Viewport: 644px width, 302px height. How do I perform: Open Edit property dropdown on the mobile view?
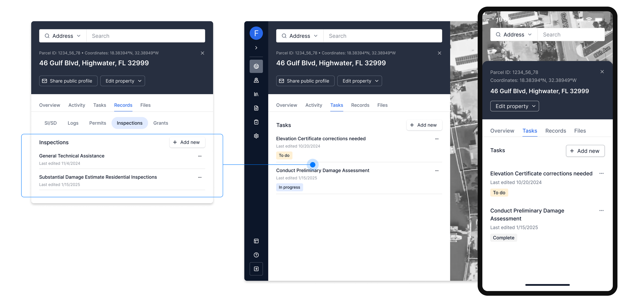point(514,106)
